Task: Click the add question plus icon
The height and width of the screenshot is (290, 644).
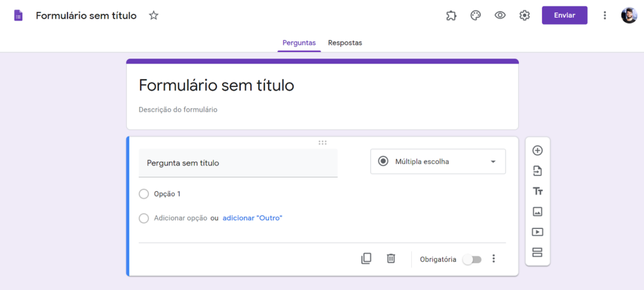Action: (x=537, y=150)
